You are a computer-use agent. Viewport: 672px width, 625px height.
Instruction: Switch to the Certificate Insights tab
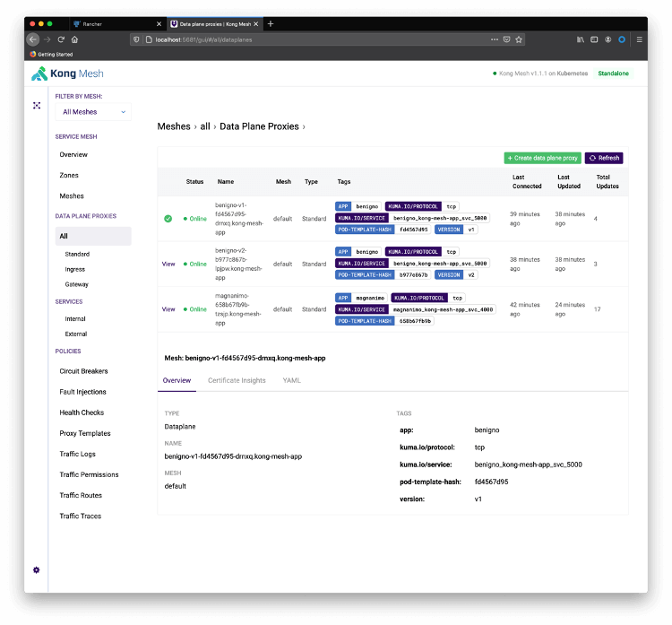point(237,380)
